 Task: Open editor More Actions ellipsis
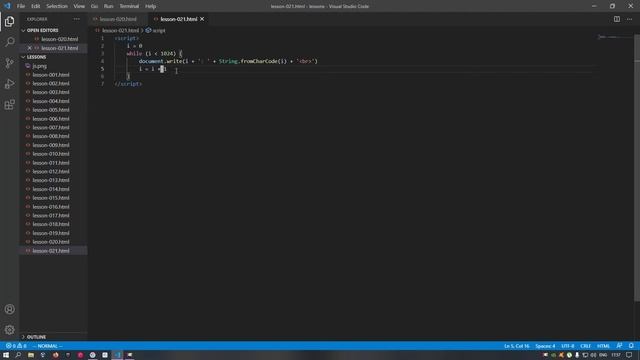tap(629, 19)
